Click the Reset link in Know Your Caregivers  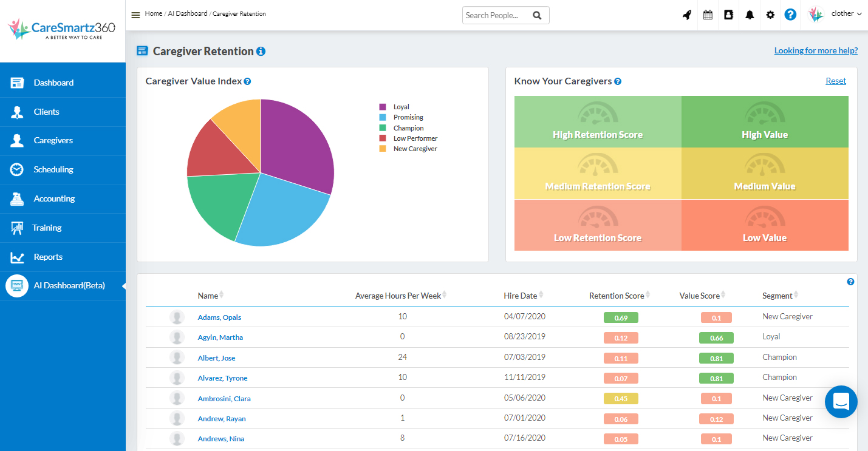click(835, 81)
